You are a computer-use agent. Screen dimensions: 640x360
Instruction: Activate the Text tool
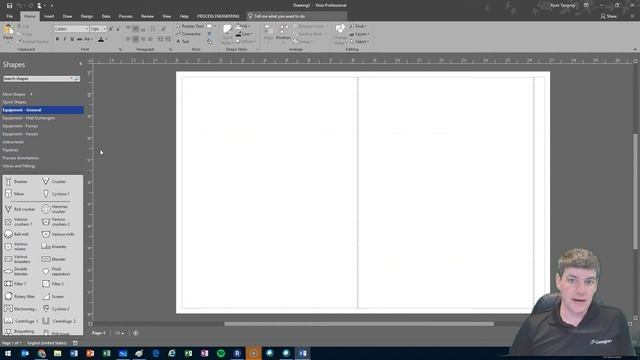[x=182, y=41]
